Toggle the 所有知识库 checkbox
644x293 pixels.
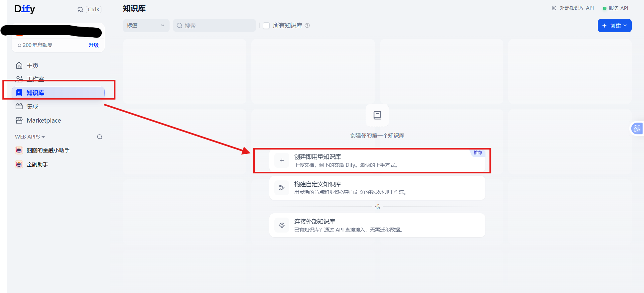[x=266, y=26]
